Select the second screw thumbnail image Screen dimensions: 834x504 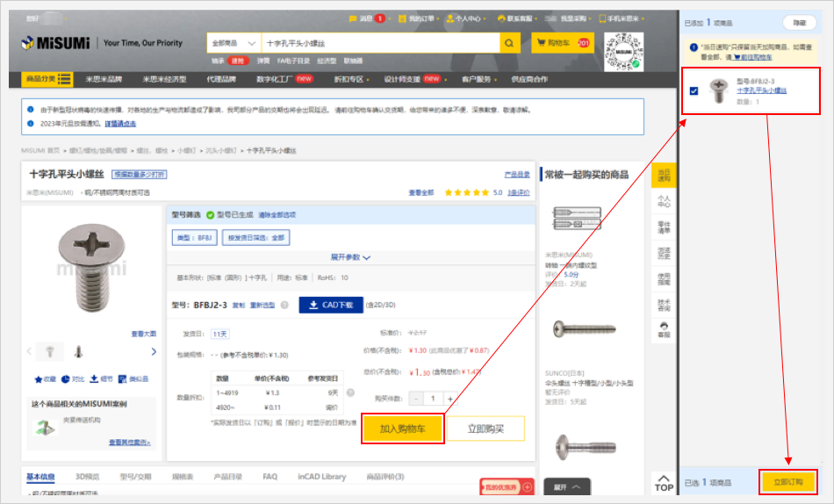pyautogui.click(x=78, y=351)
